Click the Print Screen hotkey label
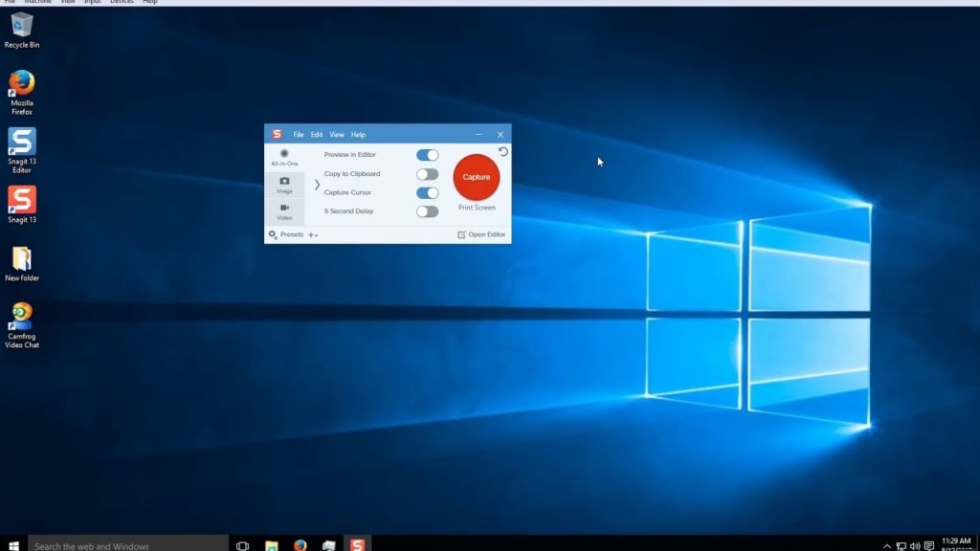The width and height of the screenshot is (980, 551). click(x=477, y=208)
